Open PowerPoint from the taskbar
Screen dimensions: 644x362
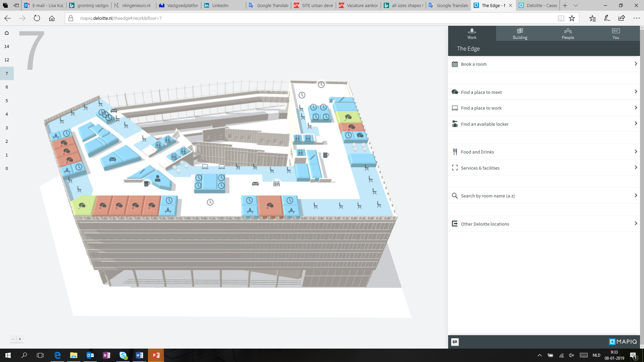point(156,355)
